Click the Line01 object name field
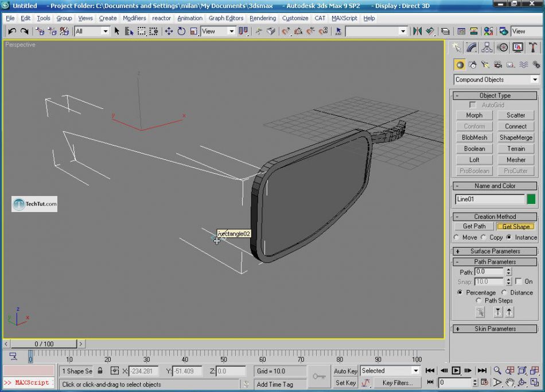545x392 pixels. [490, 199]
